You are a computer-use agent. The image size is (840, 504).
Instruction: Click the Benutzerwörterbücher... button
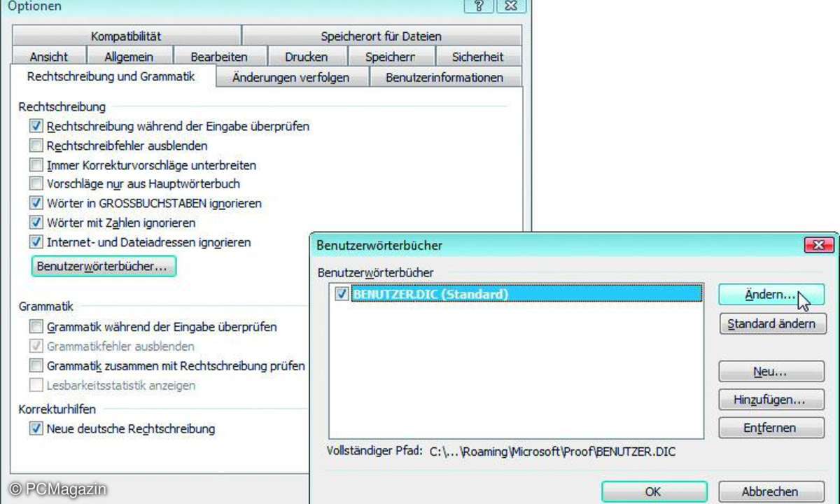[104, 267]
